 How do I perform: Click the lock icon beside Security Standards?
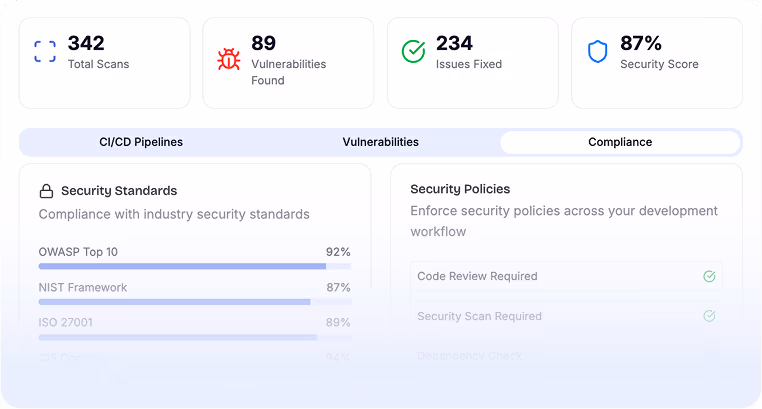(46, 191)
